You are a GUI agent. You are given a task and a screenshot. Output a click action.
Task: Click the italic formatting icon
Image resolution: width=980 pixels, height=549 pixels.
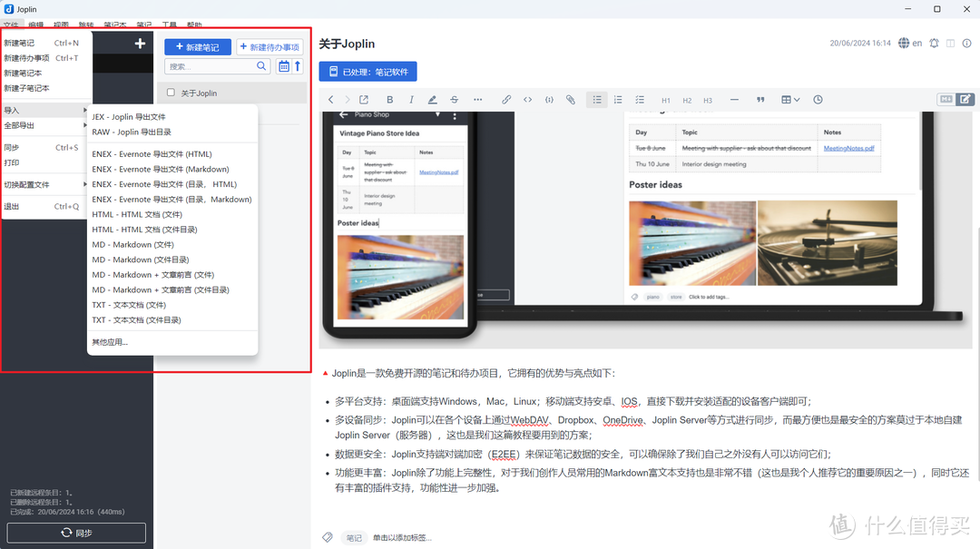click(x=411, y=100)
